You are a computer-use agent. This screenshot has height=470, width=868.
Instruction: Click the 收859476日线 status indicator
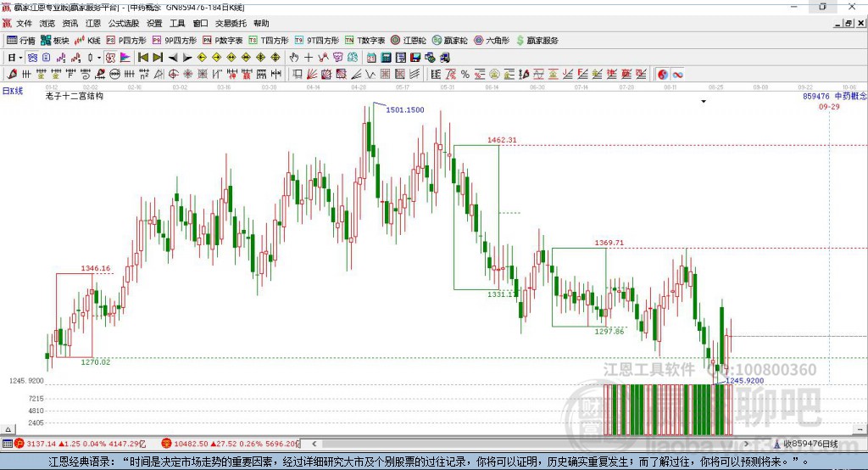coord(806,444)
